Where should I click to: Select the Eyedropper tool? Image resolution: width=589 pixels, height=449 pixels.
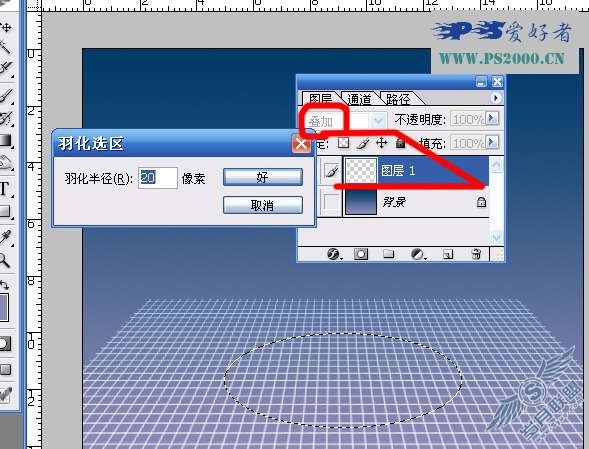click(6, 237)
